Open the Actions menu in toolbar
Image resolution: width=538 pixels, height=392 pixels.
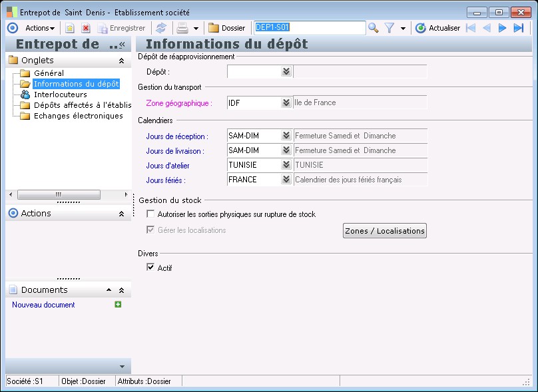click(x=40, y=28)
